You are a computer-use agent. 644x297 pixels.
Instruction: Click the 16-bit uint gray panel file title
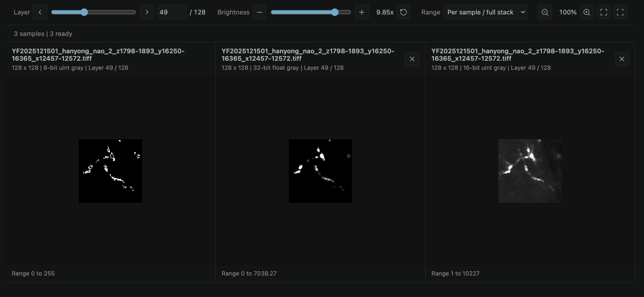517,55
